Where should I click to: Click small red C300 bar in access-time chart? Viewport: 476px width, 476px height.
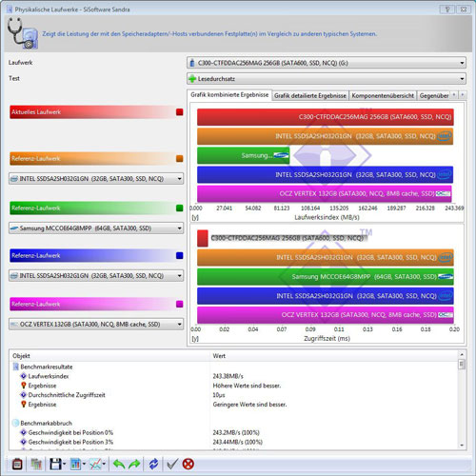(x=203, y=238)
